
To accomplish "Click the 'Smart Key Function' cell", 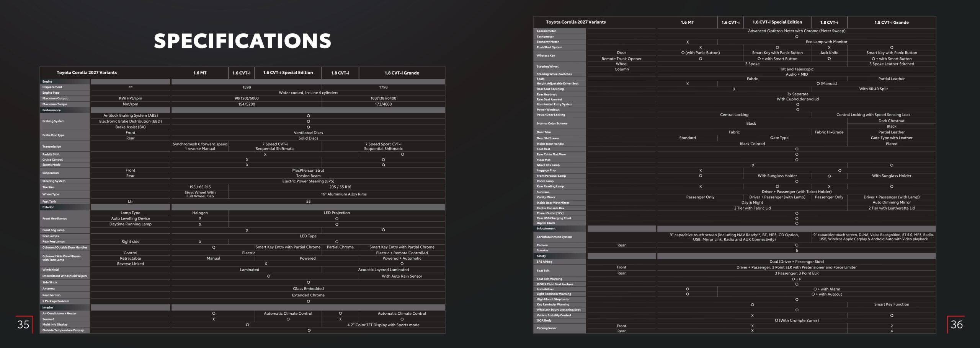I will tap(892, 304).
